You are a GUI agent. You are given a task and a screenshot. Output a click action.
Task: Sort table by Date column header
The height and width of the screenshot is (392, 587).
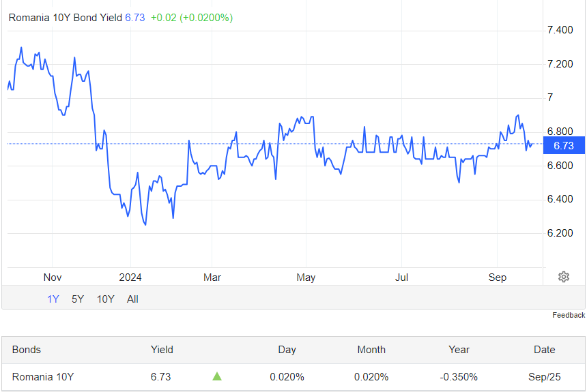[x=544, y=350]
